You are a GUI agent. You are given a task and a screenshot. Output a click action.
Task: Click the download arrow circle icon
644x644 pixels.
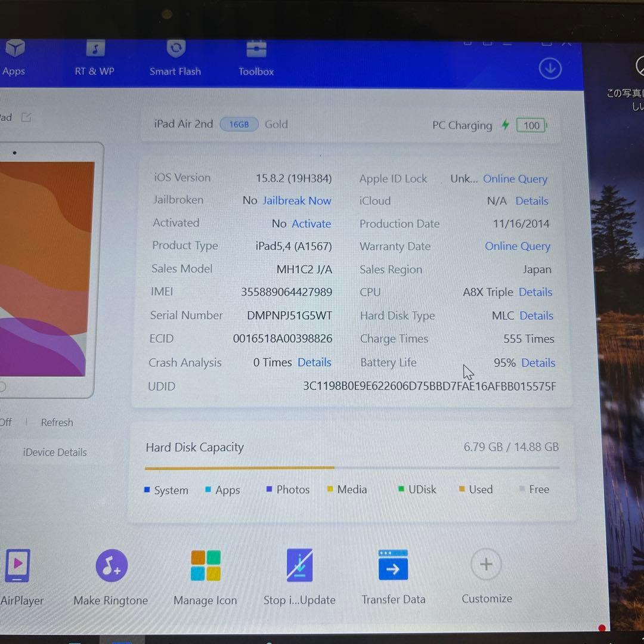pos(550,69)
